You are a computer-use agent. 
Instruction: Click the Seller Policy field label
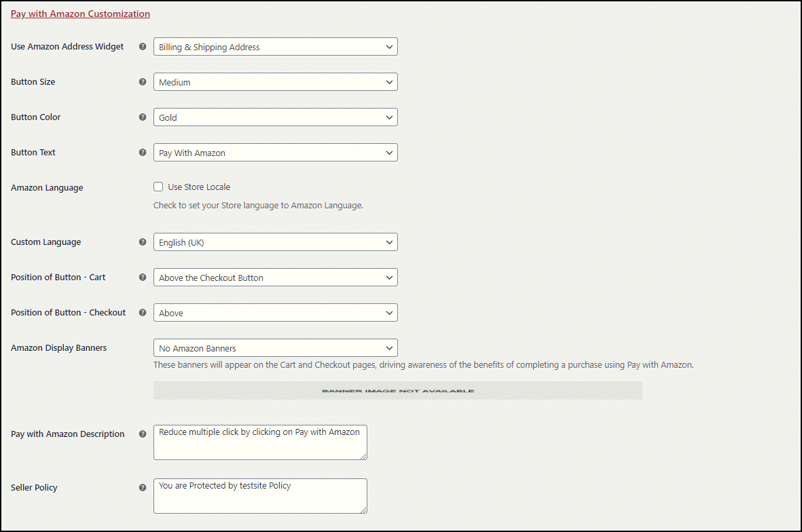(x=34, y=487)
